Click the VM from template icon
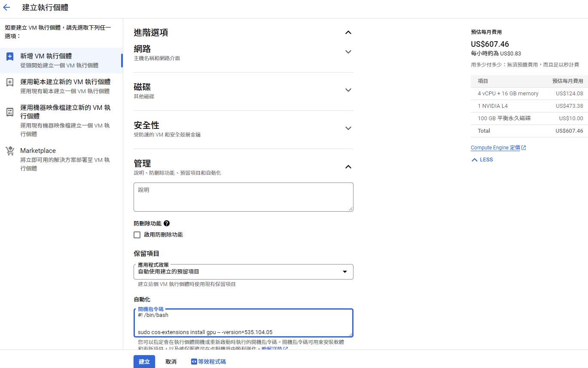 (10, 82)
